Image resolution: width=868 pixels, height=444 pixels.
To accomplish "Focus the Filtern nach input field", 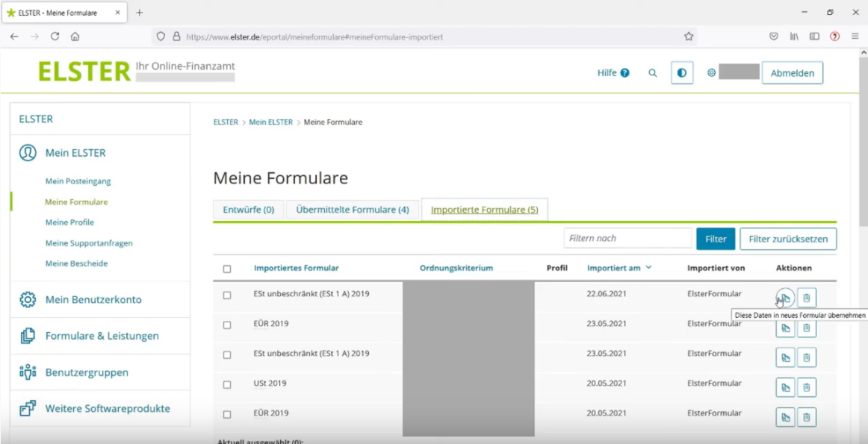I will pos(627,238).
